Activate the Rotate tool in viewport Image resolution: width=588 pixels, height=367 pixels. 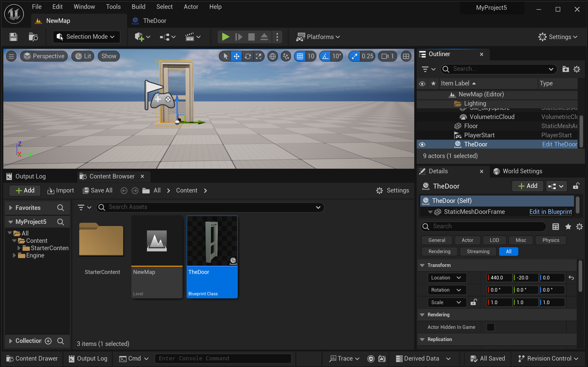[248, 56]
